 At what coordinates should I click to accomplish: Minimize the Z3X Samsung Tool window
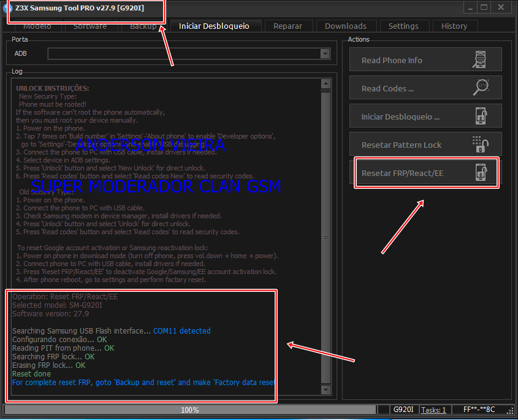pyautogui.click(x=470, y=7)
